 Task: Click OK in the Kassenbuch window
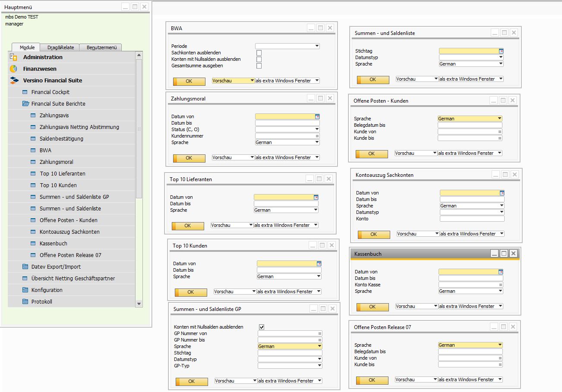pyautogui.click(x=373, y=307)
